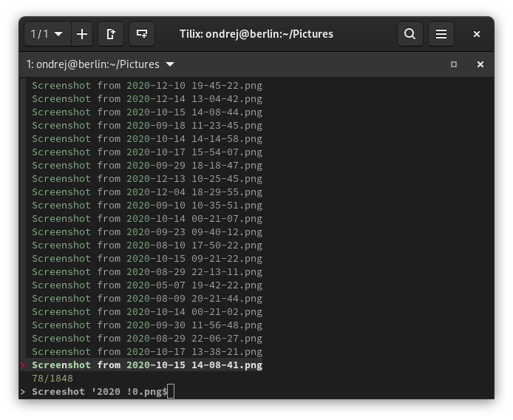Open the 1/1 session switcher dropdown
The width and height of the screenshot is (513, 420).
(47, 34)
